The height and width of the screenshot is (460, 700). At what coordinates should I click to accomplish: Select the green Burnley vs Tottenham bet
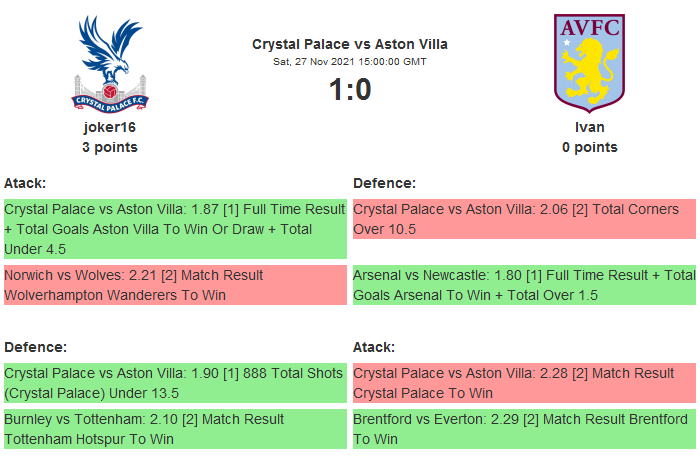175,429
